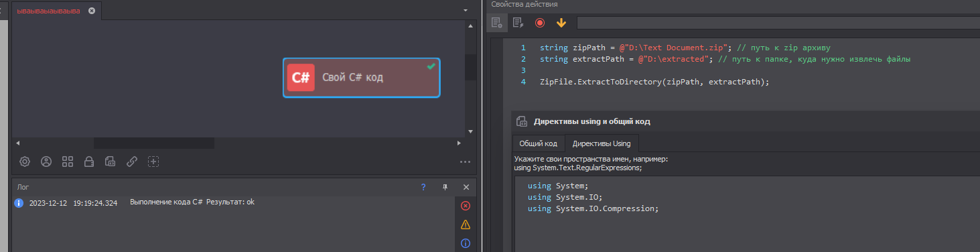Open the Log panel help question mark
The height and width of the screenshot is (252, 980).
point(423,188)
